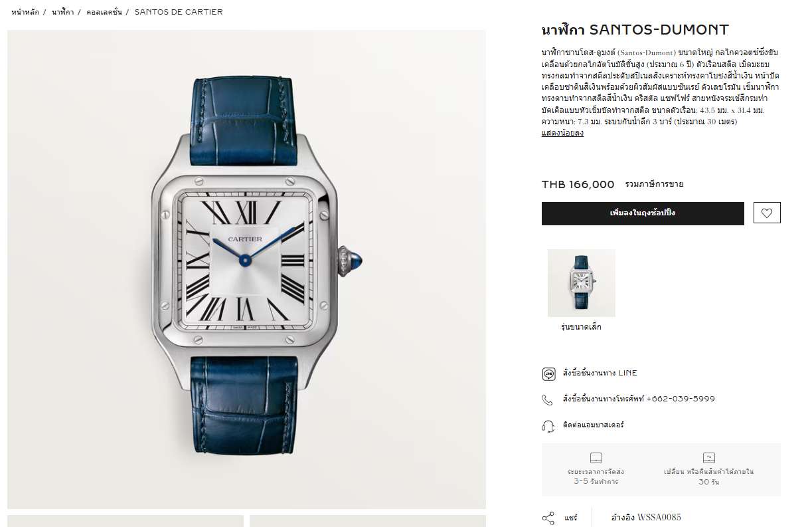Click the 30-day returns icon
812x527 pixels.
pos(708,458)
